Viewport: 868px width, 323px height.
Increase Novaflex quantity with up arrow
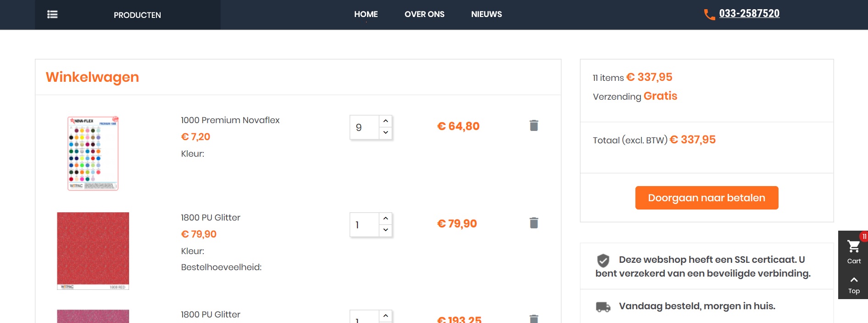click(385, 121)
